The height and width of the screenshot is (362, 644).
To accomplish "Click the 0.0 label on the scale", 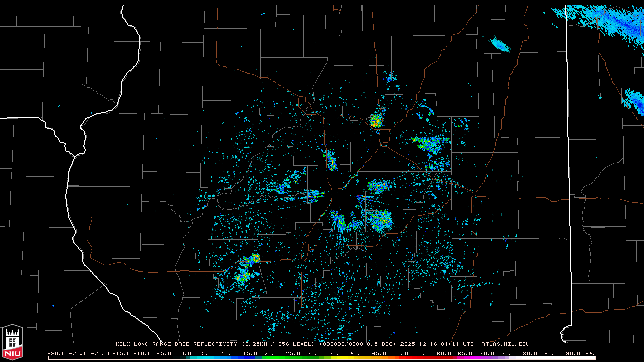I will (185, 353).
